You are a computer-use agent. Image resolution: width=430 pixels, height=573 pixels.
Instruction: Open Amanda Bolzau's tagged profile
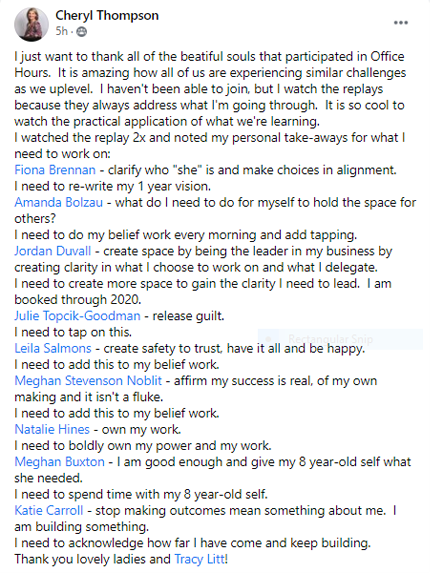click(58, 202)
